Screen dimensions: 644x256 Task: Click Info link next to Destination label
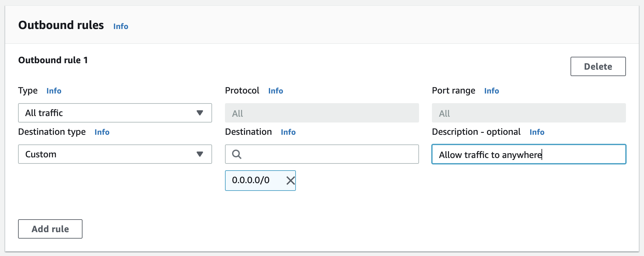pyautogui.click(x=288, y=132)
